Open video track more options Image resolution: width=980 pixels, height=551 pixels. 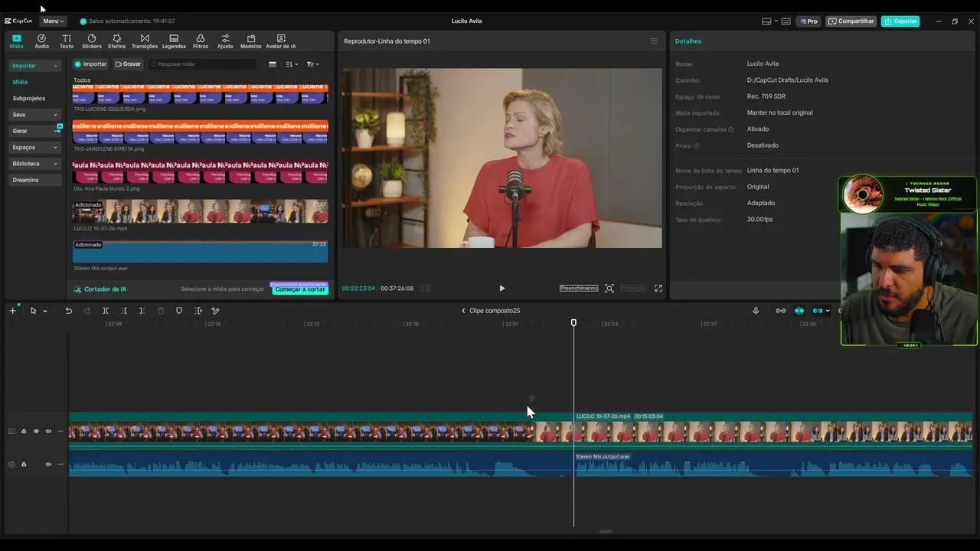pos(60,432)
